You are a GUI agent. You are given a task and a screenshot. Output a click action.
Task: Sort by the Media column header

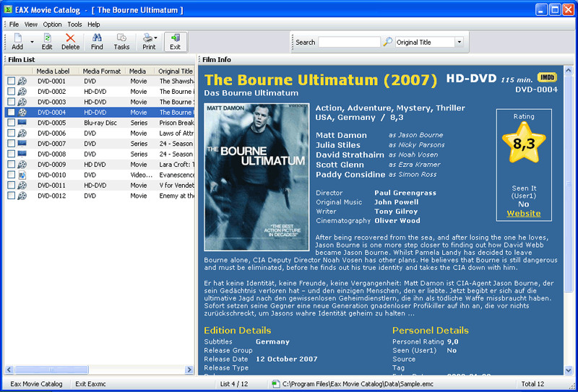coord(139,71)
